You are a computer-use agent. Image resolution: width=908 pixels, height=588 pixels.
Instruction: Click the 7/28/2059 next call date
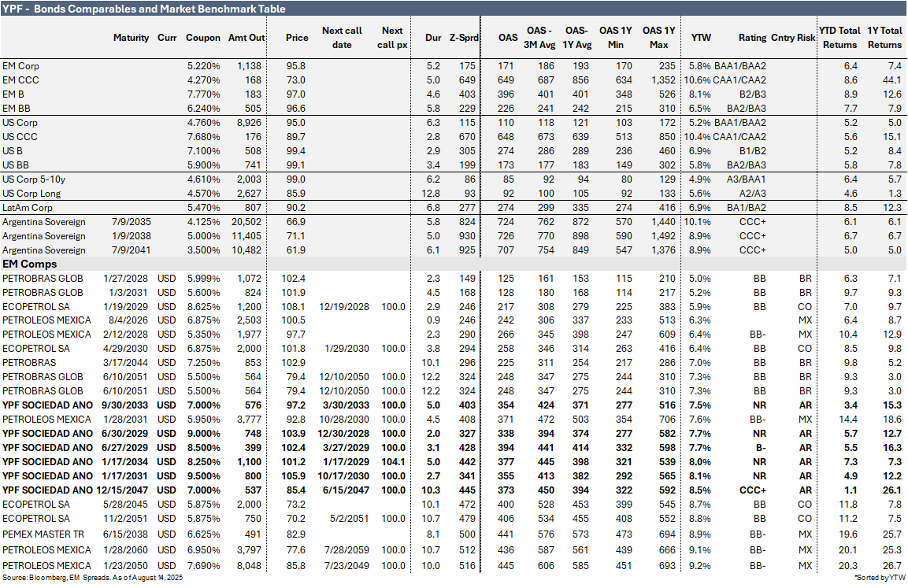[x=347, y=549]
